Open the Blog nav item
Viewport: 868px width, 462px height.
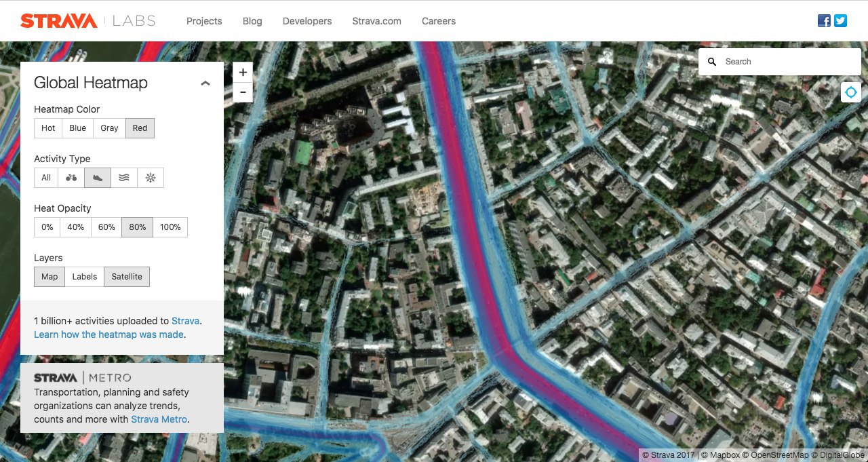[252, 21]
